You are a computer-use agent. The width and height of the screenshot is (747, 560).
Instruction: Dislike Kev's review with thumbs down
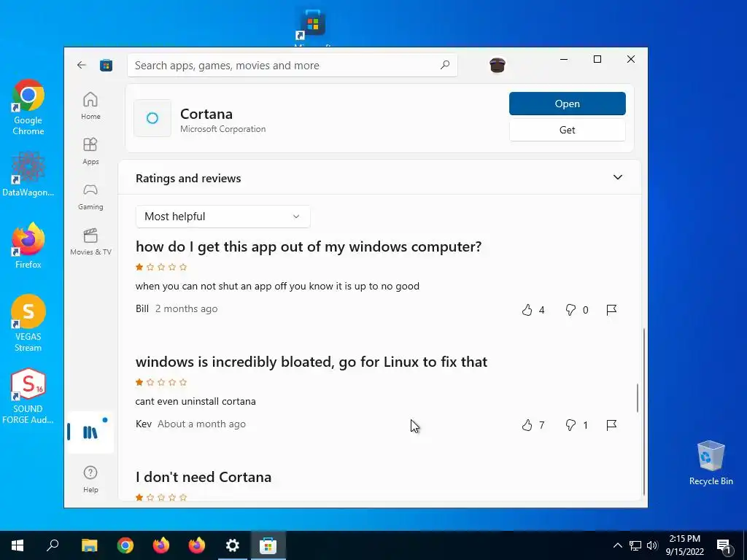570,425
